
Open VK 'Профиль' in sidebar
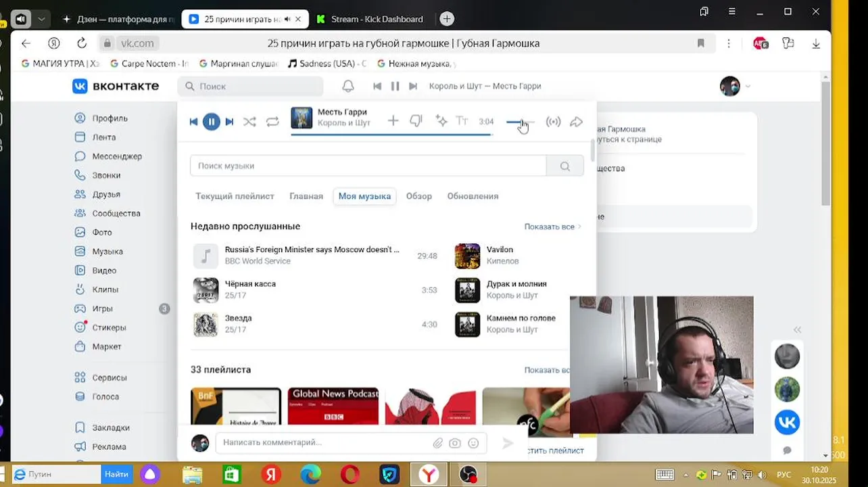[x=110, y=118]
